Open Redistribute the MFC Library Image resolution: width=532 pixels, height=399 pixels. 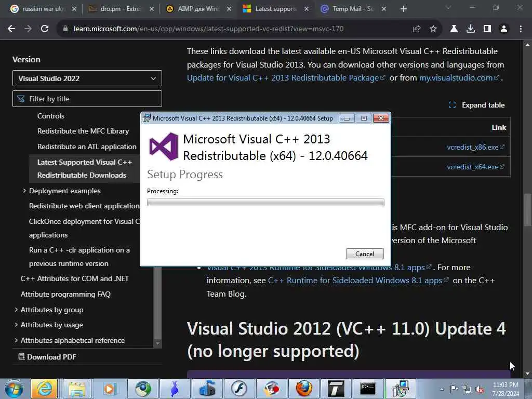pyautogui.click(x=83, y=131)
